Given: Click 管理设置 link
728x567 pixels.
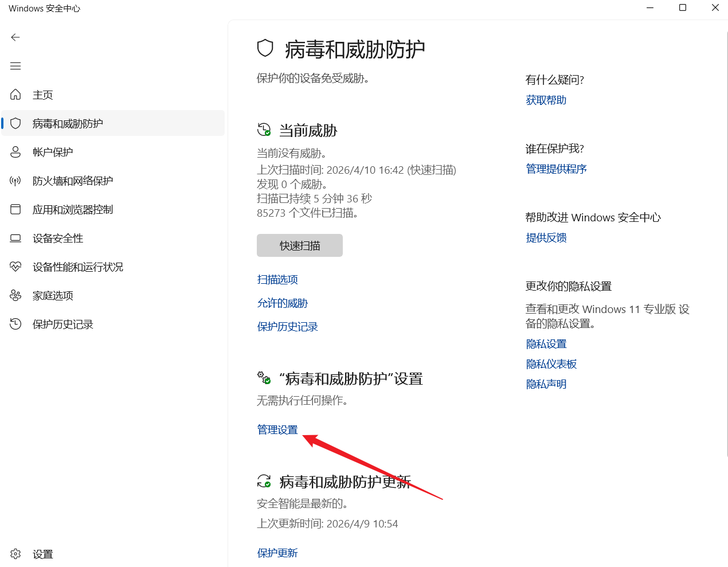Looking at the screenshot, I should (277, 429).
